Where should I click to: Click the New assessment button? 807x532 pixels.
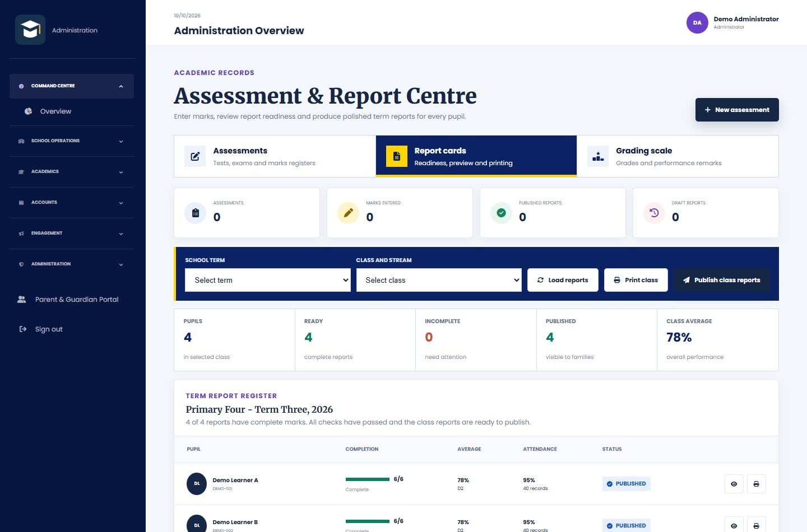click(x=737, y=110)
